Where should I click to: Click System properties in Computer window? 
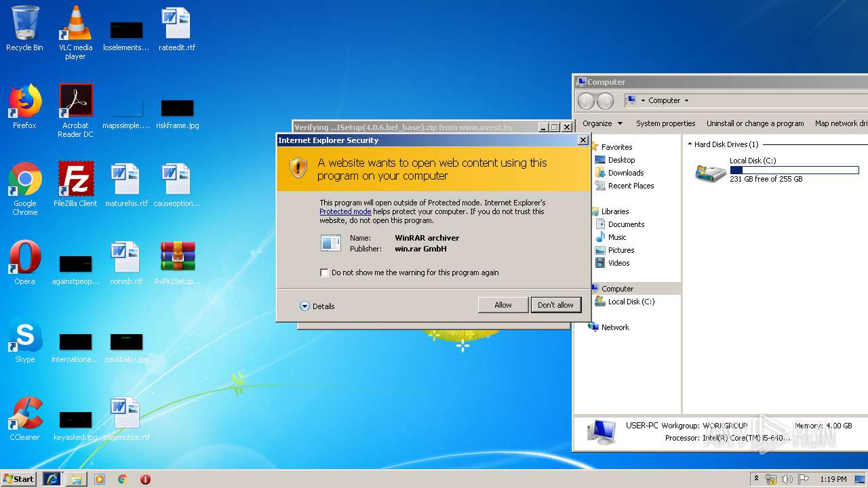click(x=665, y=123)
